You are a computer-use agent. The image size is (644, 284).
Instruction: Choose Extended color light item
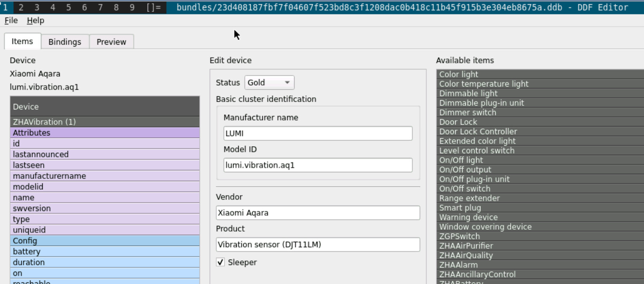click(540, 141)
